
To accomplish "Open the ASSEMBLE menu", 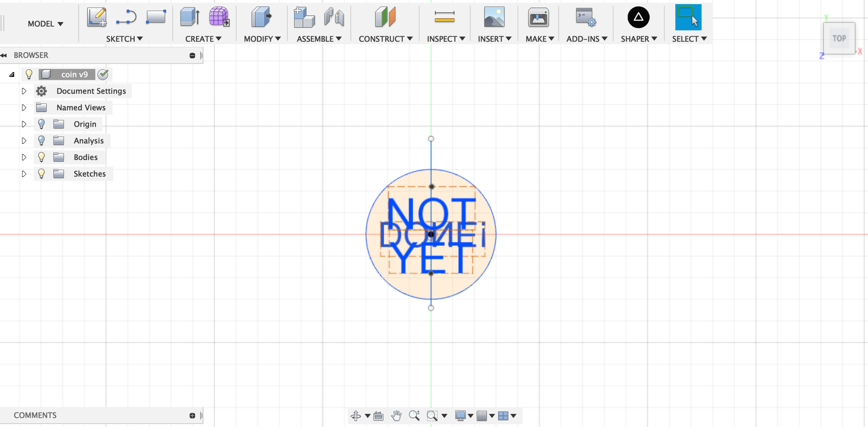I will (x=319, y=39).
